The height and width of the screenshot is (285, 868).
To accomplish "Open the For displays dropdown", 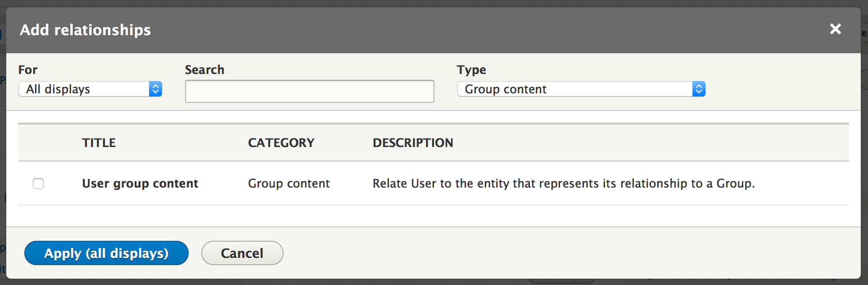I will point(90,89).
